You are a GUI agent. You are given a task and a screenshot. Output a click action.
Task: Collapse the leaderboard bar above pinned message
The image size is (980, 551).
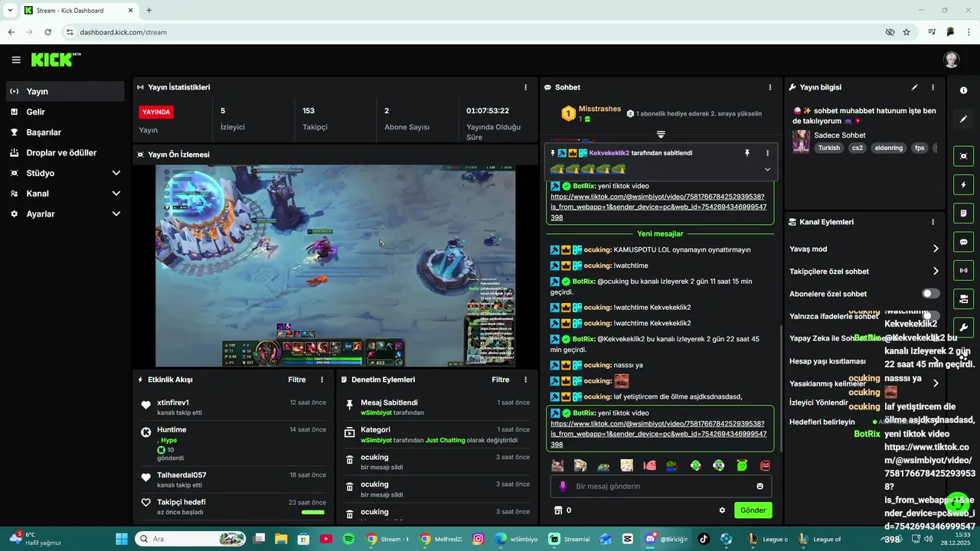(x=661, y=135)
